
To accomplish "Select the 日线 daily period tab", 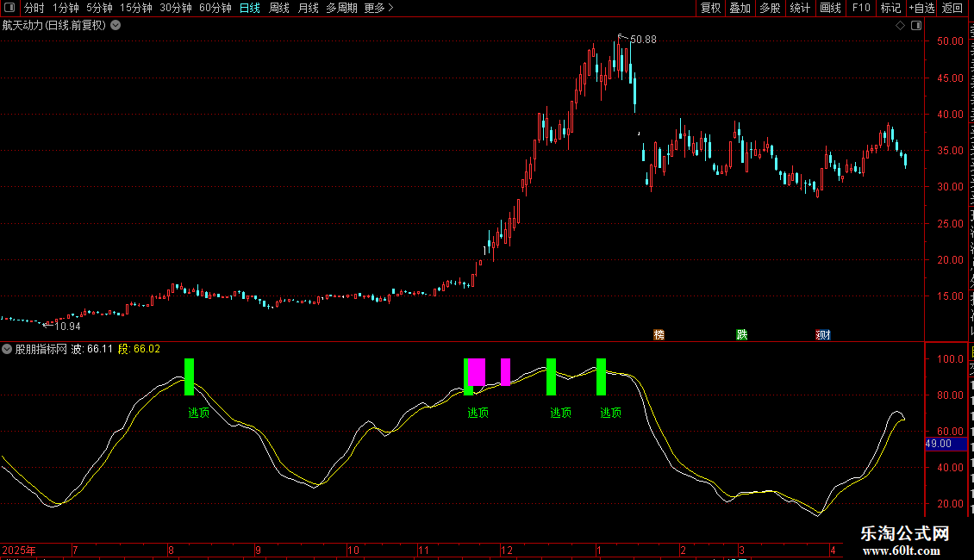I will pos(250,8).
